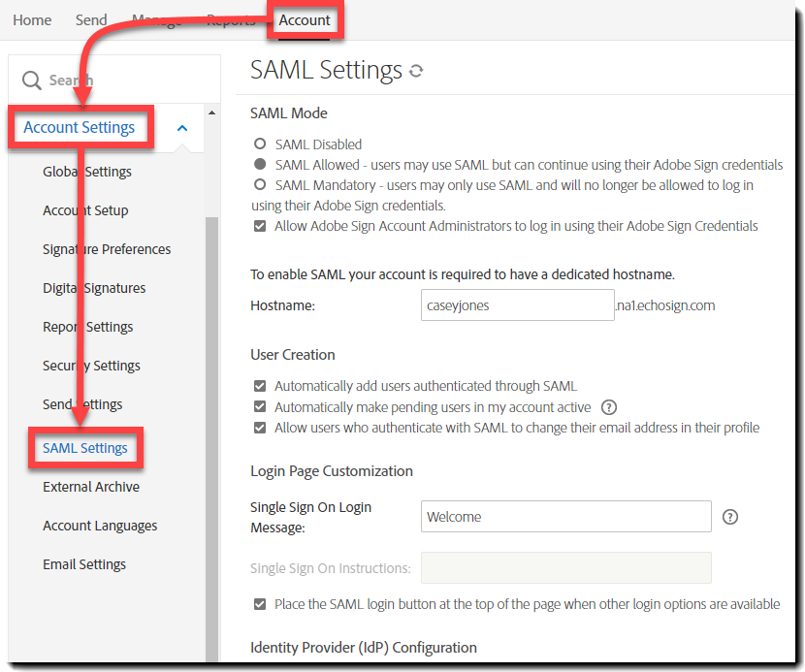Click help icon beside Single Sign On message
Image resolution: width=805 pixels, height=672 pixels.
[x=730, y=517]
